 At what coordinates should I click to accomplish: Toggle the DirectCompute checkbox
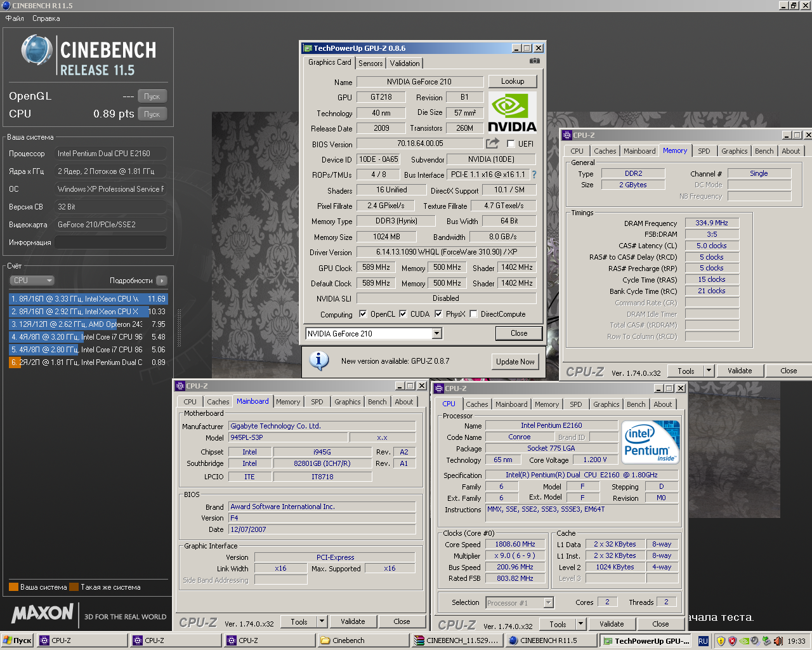tap(473, 314)
